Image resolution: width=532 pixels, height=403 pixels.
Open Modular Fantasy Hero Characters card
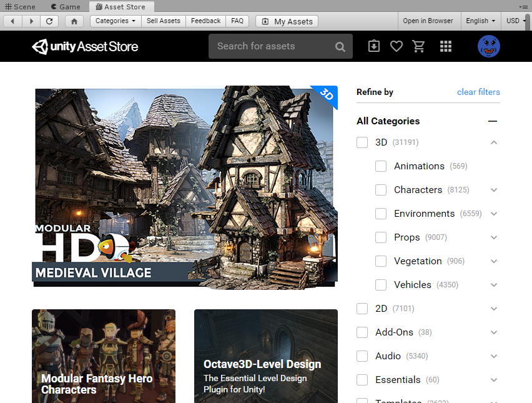point(104,356)
